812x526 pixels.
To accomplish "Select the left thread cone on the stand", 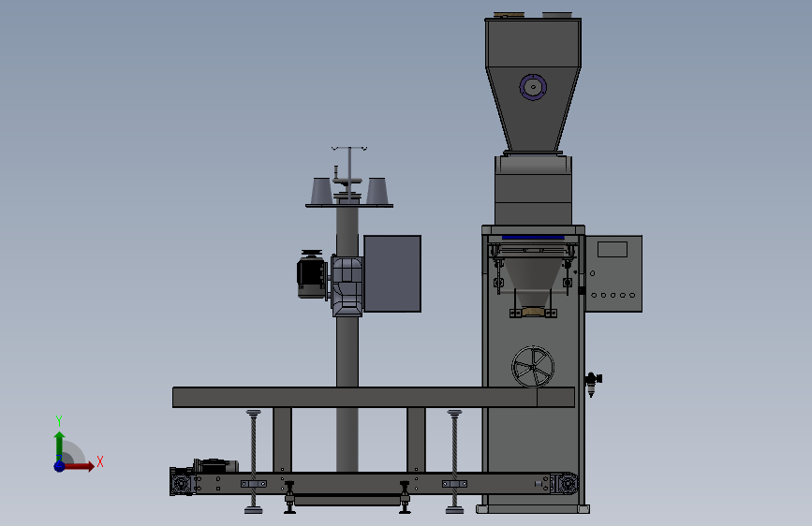I will coord(321,191).
